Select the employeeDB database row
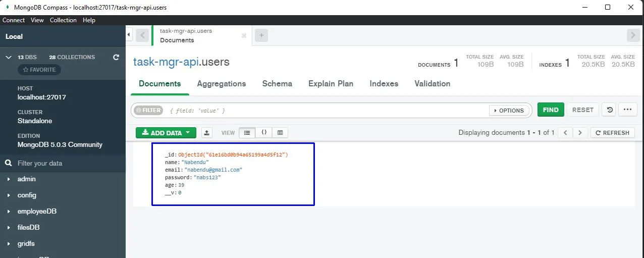644x258 pixels. 63,212
